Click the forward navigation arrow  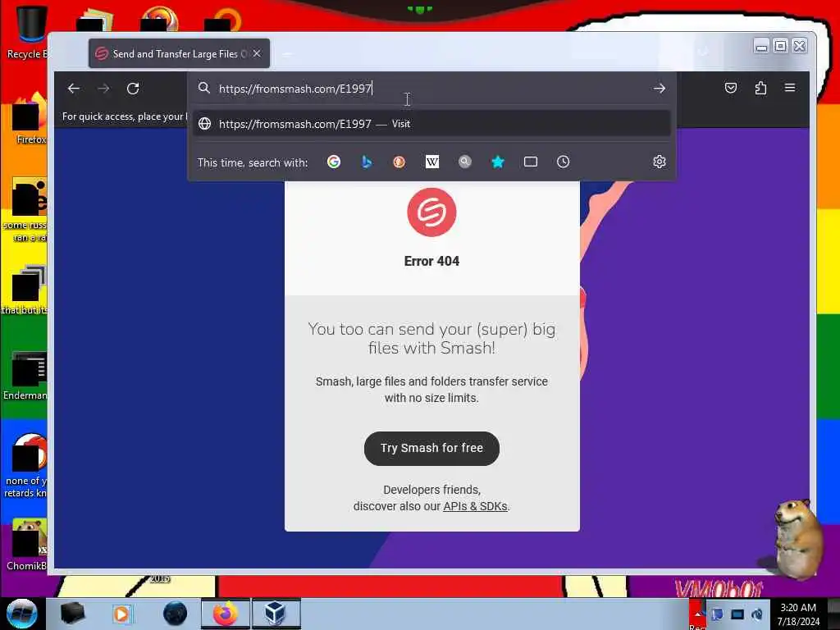[103, 89]
